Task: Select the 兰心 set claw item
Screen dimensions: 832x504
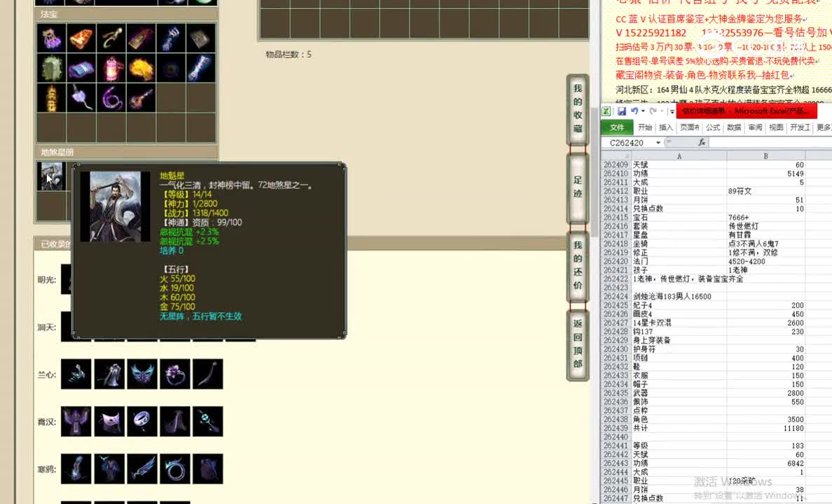Action: [76, 374]
